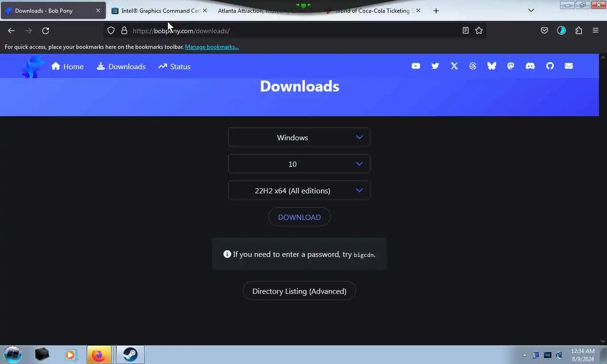The image size is (607, 364).
Task: Click the page scrollbar down arrow
Action: click(x=603, y=341)
